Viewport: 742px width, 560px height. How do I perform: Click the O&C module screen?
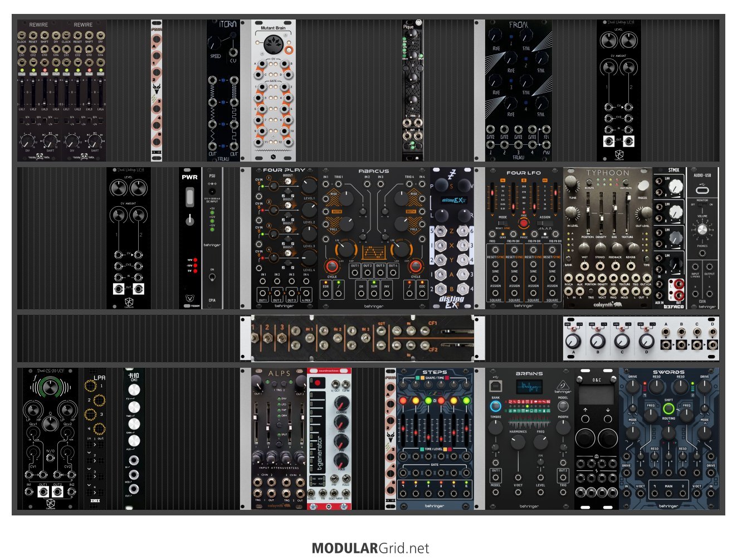coord(596,395)
